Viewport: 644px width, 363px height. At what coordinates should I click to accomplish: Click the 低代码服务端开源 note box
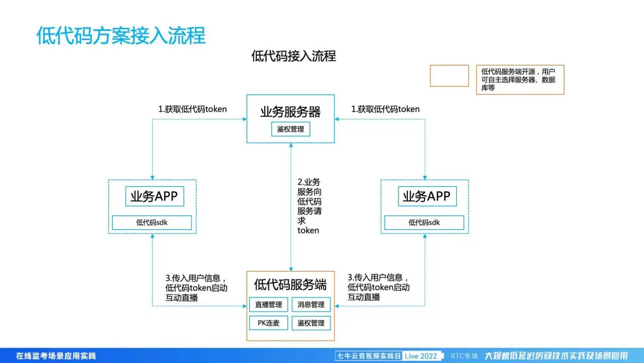point(520,79)
